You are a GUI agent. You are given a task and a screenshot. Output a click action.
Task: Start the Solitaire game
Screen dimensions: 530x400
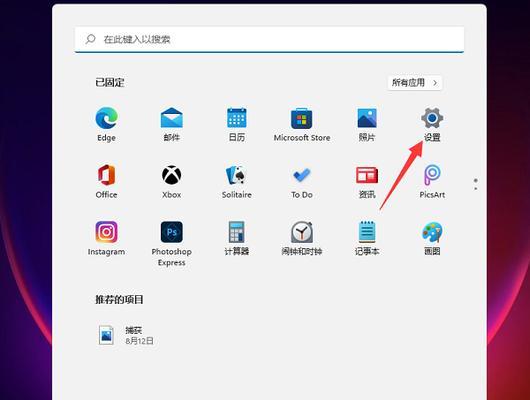pos(237,181)
